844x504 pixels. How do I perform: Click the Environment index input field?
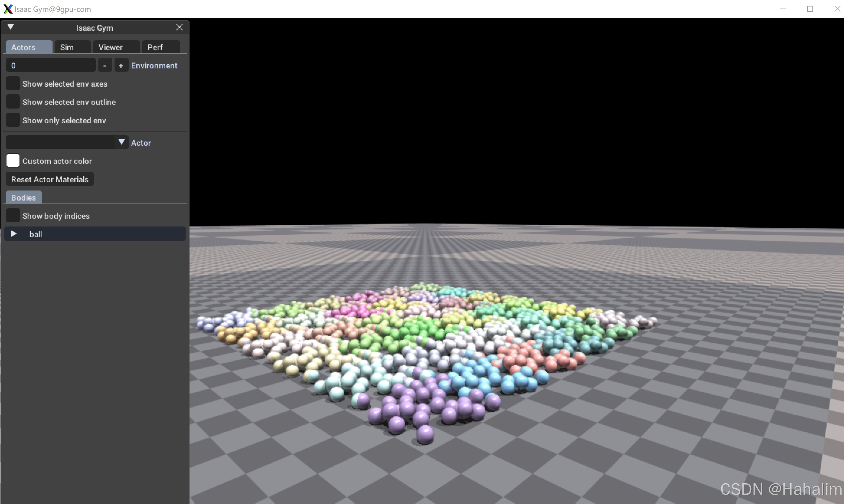pyautogui.click(x=50, y=65)
